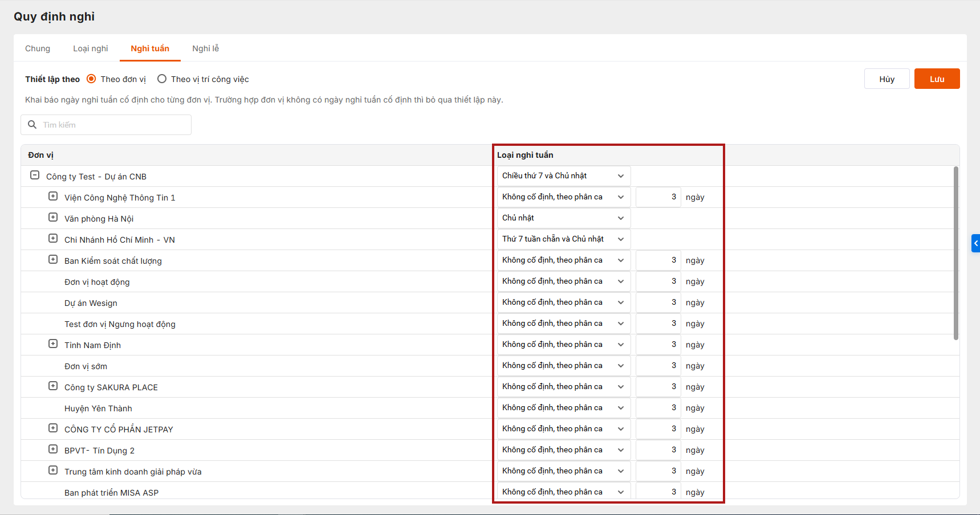Expand Ban Kiểm soát chất lượng
The width and height of the screenshot is (980, 515).
pos(53,260)
